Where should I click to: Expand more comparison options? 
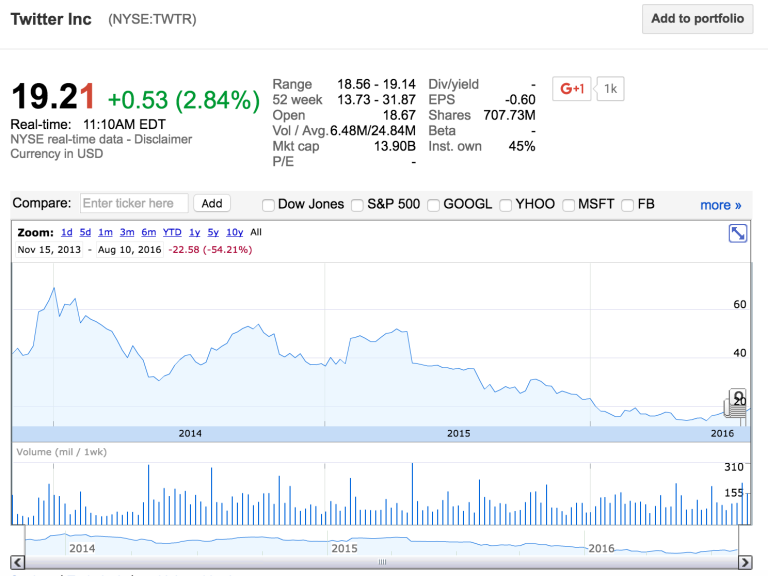[x=720, y=205]
